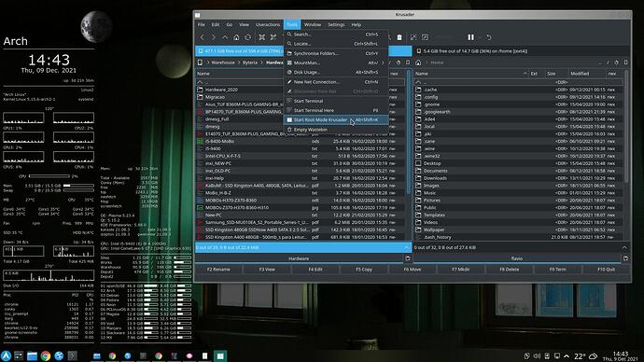Open the Edit menu

tap(216, 24)
